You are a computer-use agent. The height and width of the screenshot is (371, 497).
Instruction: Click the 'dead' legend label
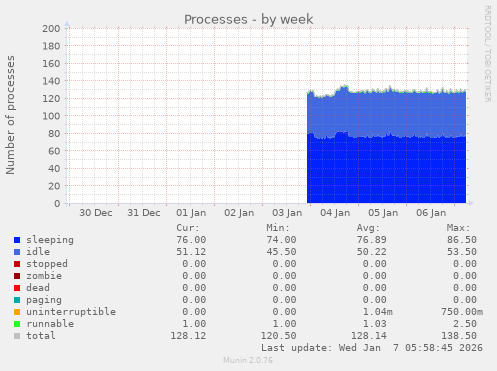point(38,288)
